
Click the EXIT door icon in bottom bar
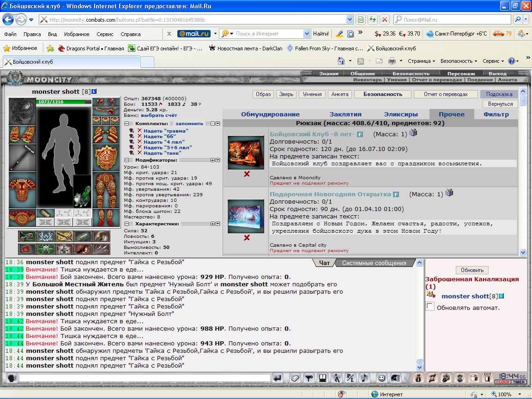[488, 377]
